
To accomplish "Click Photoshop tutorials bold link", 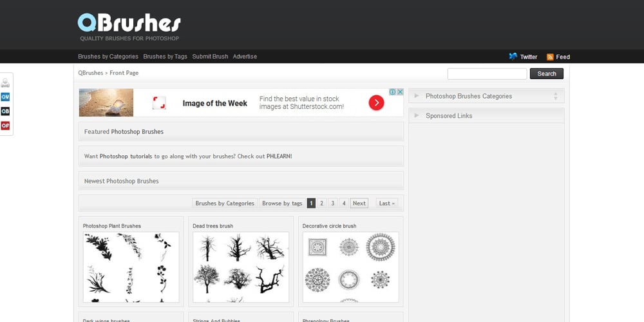I will pyautogui.click(x=126, y=156).
